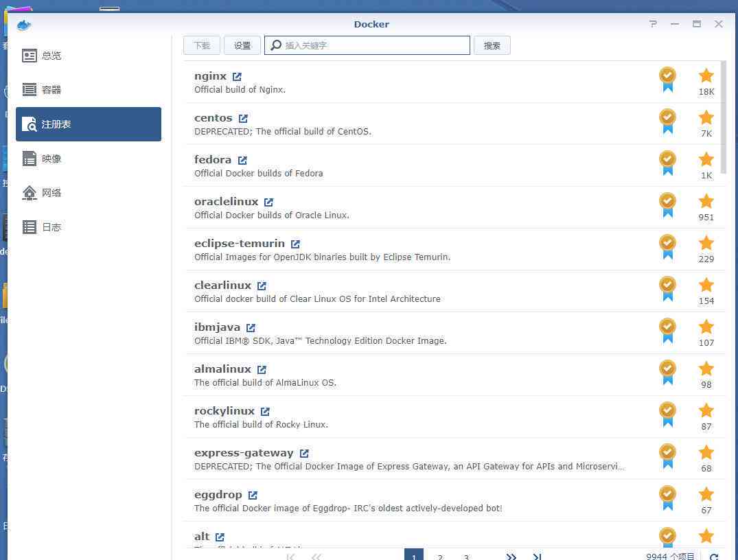738x560 pixels.
Task: Open the 网络 network section
Action: (89, 192)
